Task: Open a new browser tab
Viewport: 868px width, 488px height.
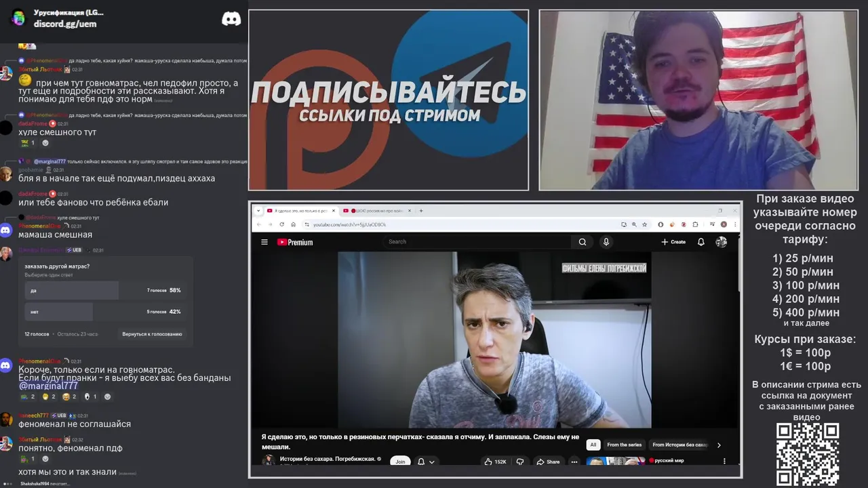Action: tap(421, 211)
